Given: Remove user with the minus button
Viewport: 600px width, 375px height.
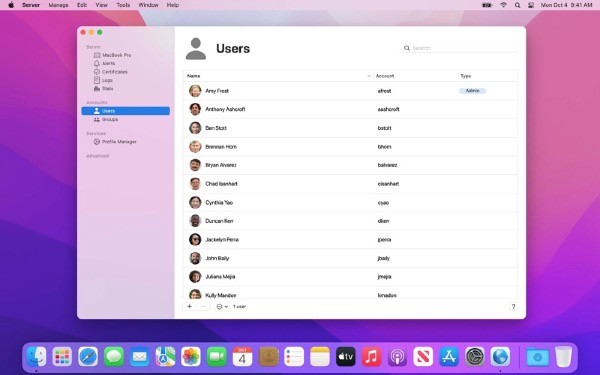Looking at the screenshot, I should [203, 307].
